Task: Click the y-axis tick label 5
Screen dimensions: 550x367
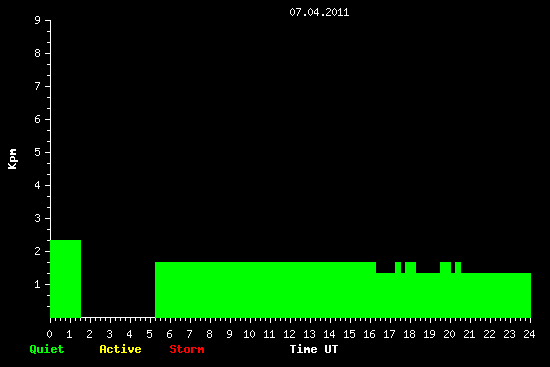Action: click(38, 153)
